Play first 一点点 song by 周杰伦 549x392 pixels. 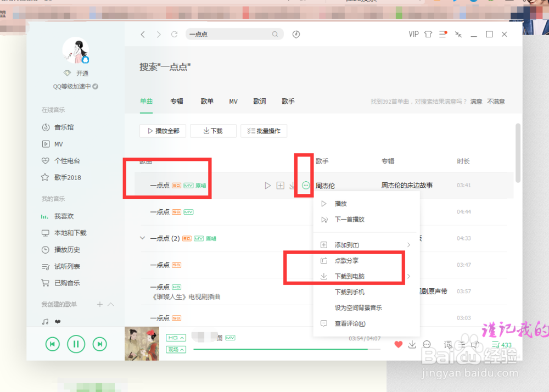268,186
